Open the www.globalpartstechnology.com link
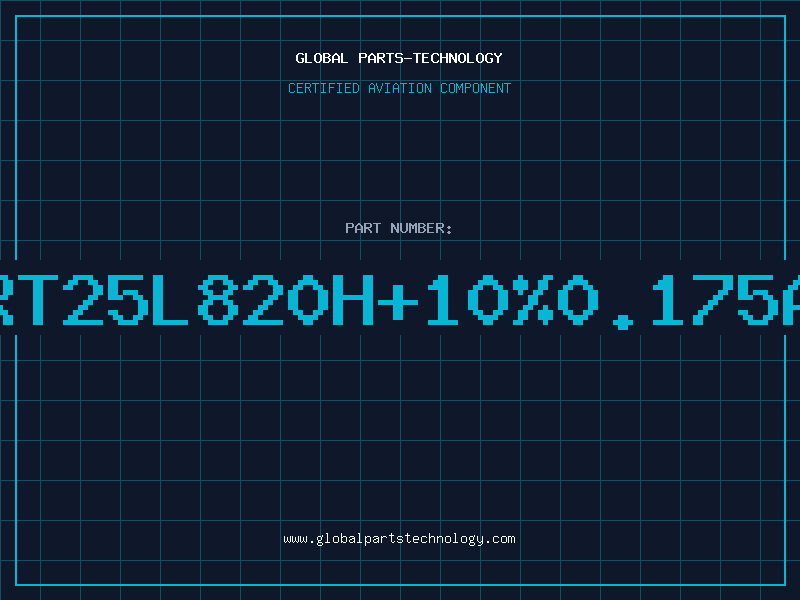Image resolution: width=800 pixels, height=600 pixels. 399,539
